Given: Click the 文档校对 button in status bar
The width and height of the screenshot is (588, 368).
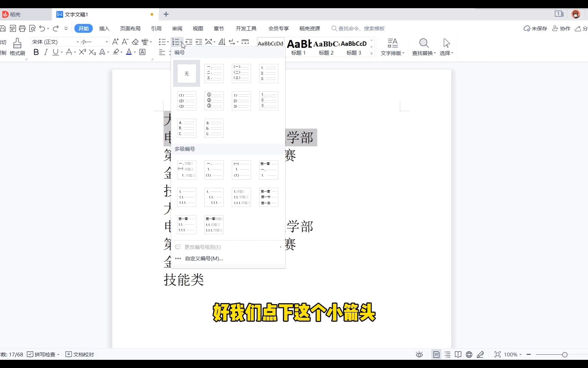Looking at the screenshot, I should point(79,354).
